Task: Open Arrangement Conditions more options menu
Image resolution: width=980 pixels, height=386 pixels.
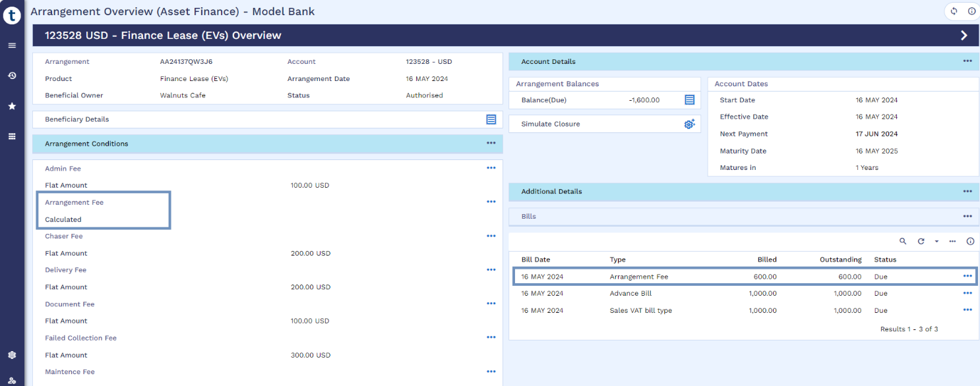Action: 491,143
